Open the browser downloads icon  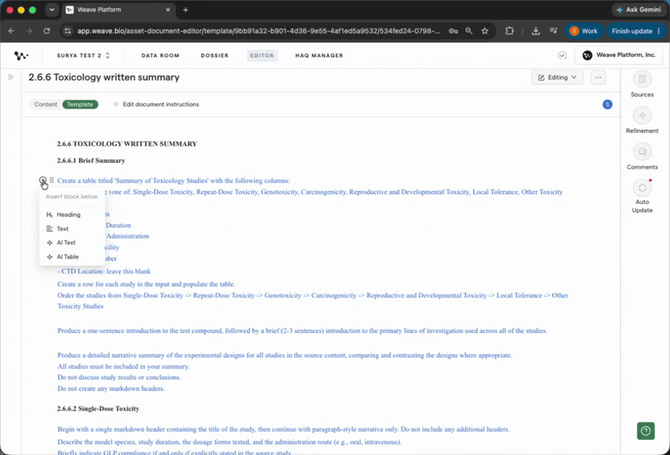[x=535, y=31]
